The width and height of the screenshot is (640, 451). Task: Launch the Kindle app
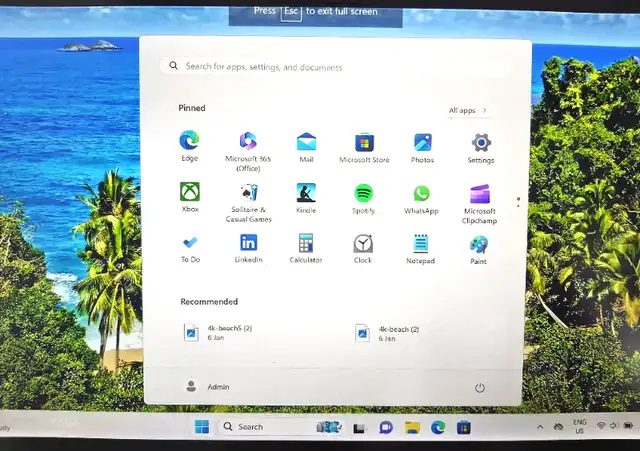pyautogui.click(x=306, y=198)
